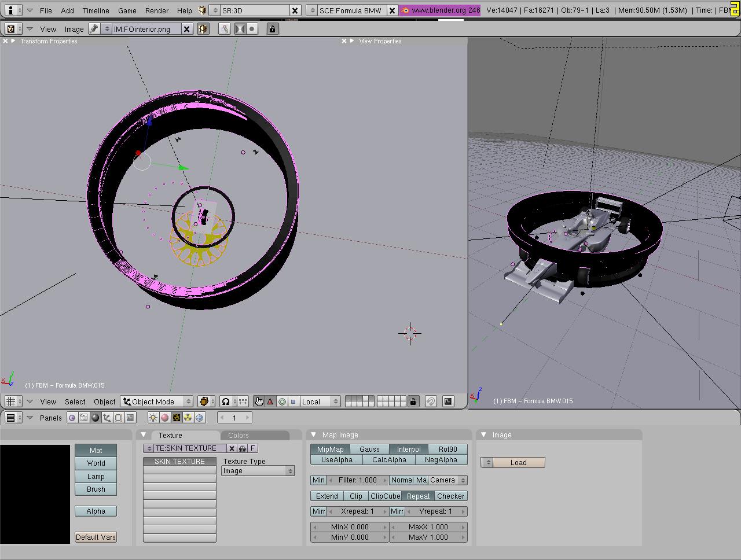Screen dimensions: 741x560
Task: Select the rotate manipulator circle icon
Action: [282, 401]
